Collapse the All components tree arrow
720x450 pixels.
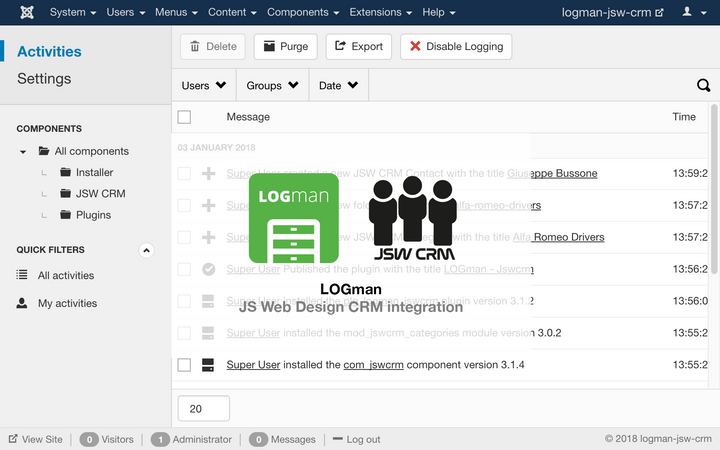[x=23, y=152]
